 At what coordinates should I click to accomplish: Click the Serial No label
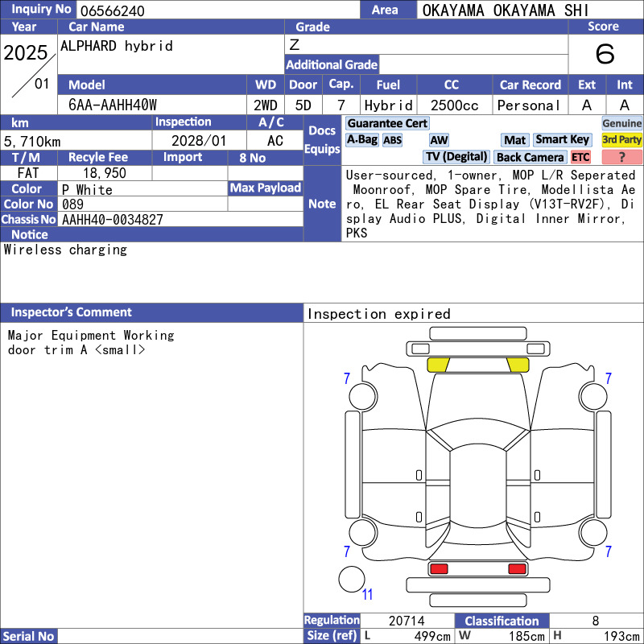tap(28, 636)
